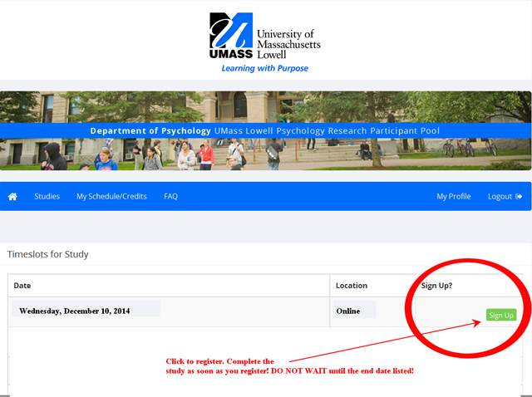Click the 'Timeslots for Study' heading
The height and width of the screenshot is (397, 532).
[47, 254]
